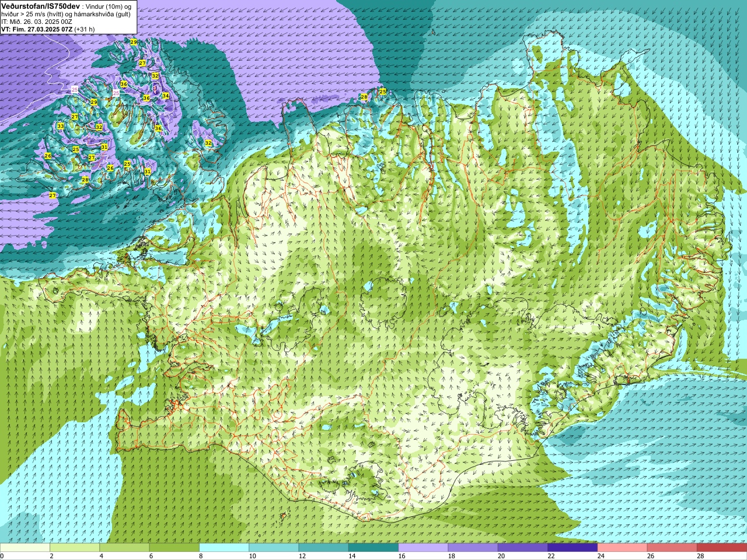Click the 2–4 m/s light green legend swatch
The height and width of the screenshot is (560, 747).
click(75, 548)
